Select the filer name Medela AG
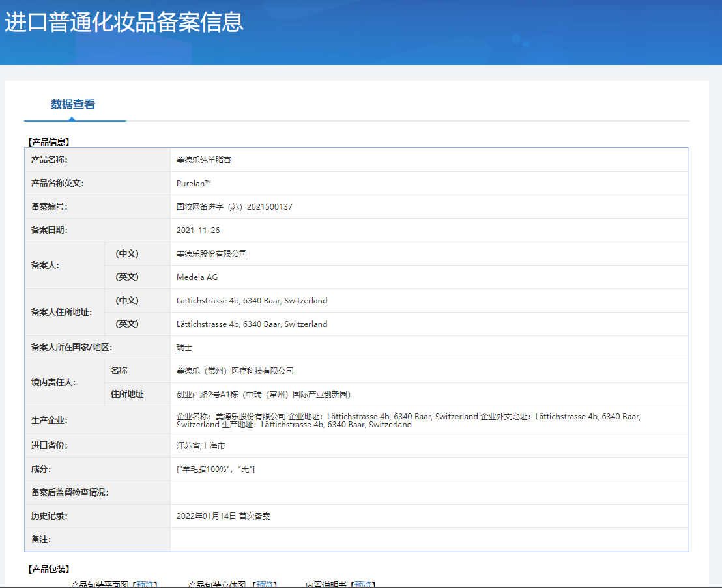The width and height of the screenshot is (722, 588). 197,277
